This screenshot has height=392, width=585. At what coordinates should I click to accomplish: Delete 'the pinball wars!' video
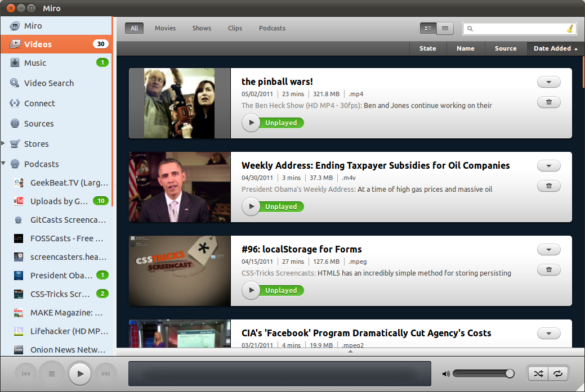549,102
